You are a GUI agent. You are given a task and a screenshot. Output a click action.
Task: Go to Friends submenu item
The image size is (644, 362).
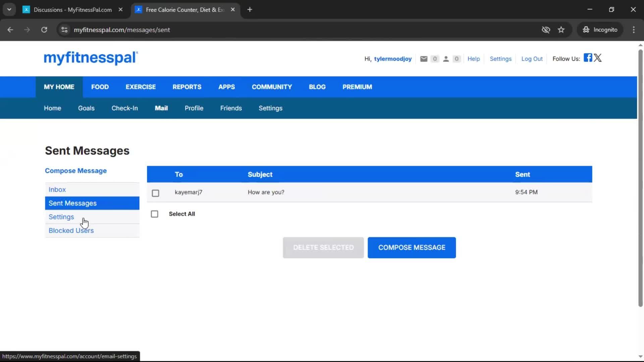pos(231,108)
